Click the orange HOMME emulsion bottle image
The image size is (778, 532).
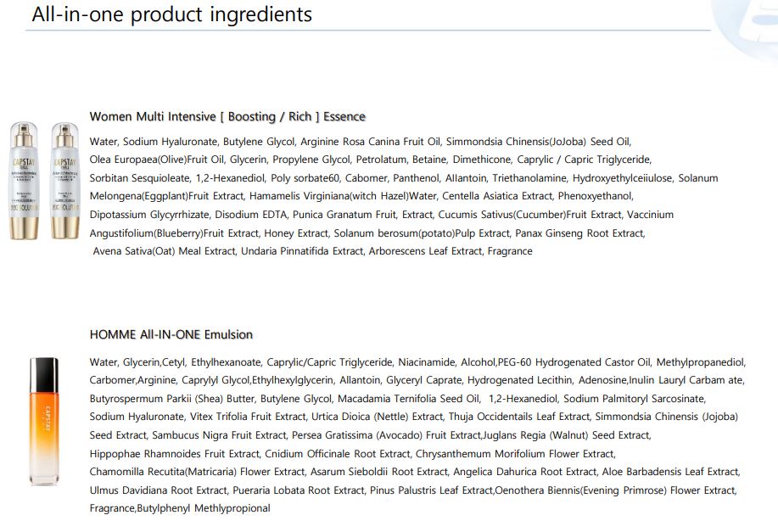coord(44,421)
